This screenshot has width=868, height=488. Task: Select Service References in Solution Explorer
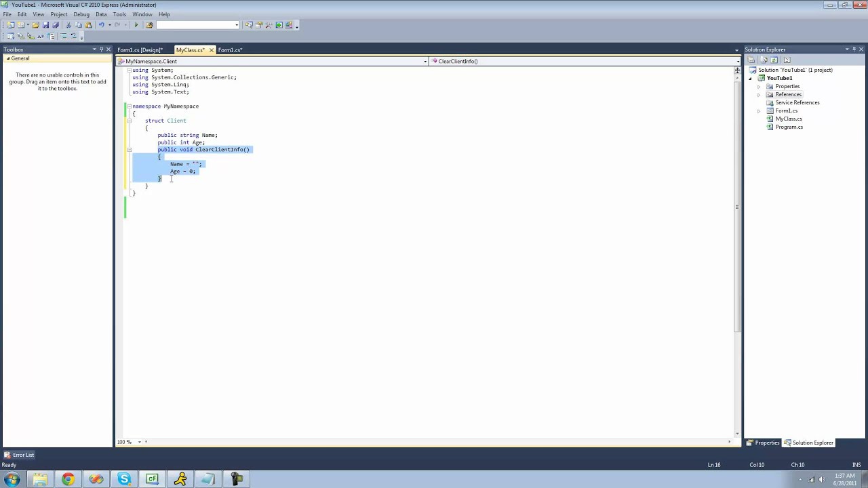tap(797, 103)
